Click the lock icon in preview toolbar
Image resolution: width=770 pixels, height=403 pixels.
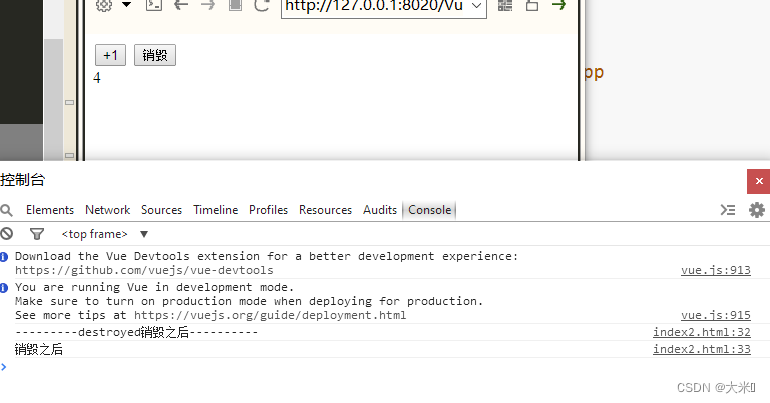coord(532,5)
